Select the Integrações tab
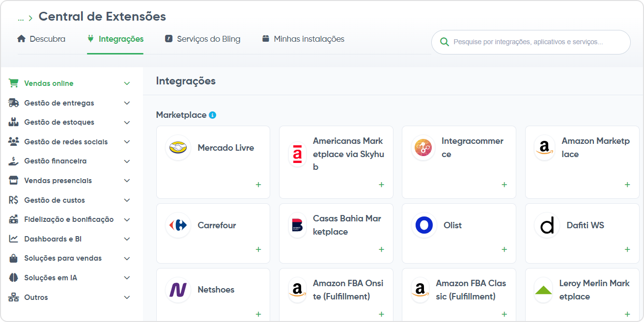This screenshot has width=644, height=322. tap(115, 39)
